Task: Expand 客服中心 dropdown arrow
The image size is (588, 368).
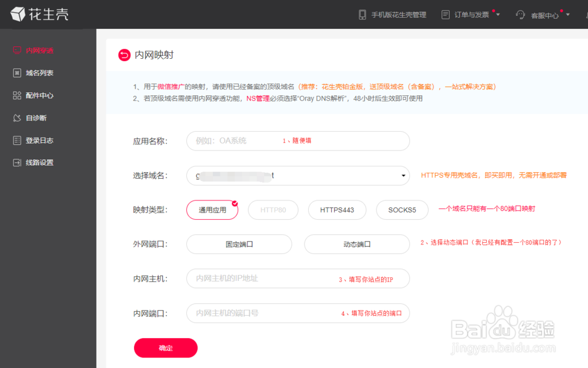Action: tap(568, 15)
